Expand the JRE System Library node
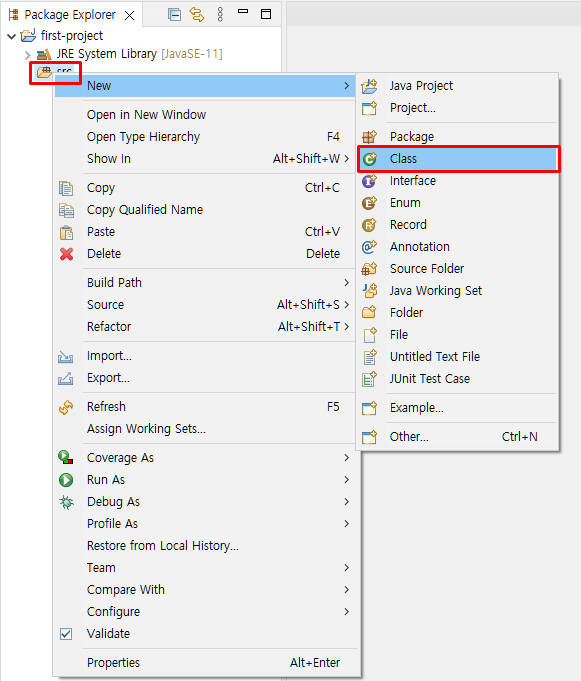The width and height of the screenshot is (581, 681). pos(28,55)
